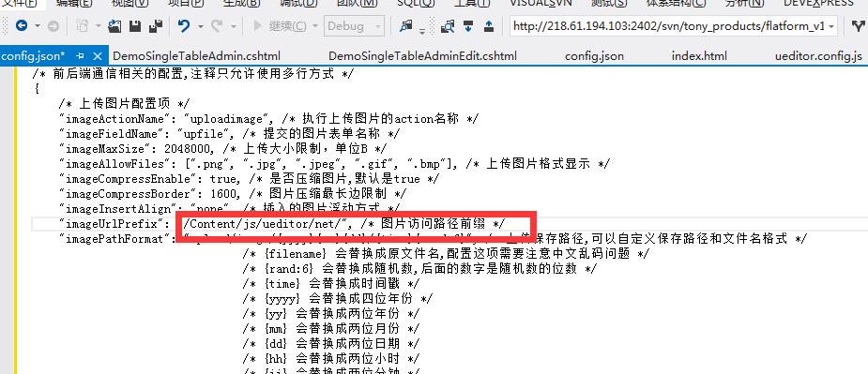Viewport: 868px width, 374px height.
Task: Click the {filename} comment line
Action: pyautogui.click(x=446, y=254)
